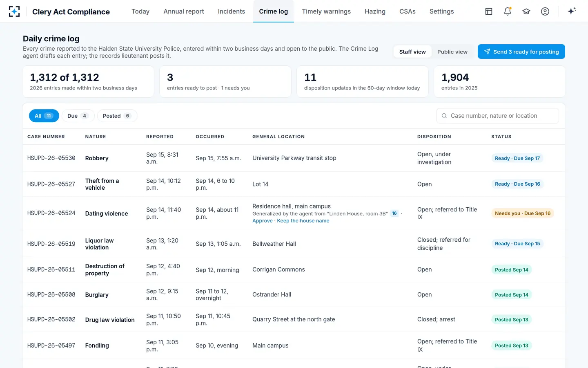
Task: Open the Settings tab
Action: tap(442, 11)
